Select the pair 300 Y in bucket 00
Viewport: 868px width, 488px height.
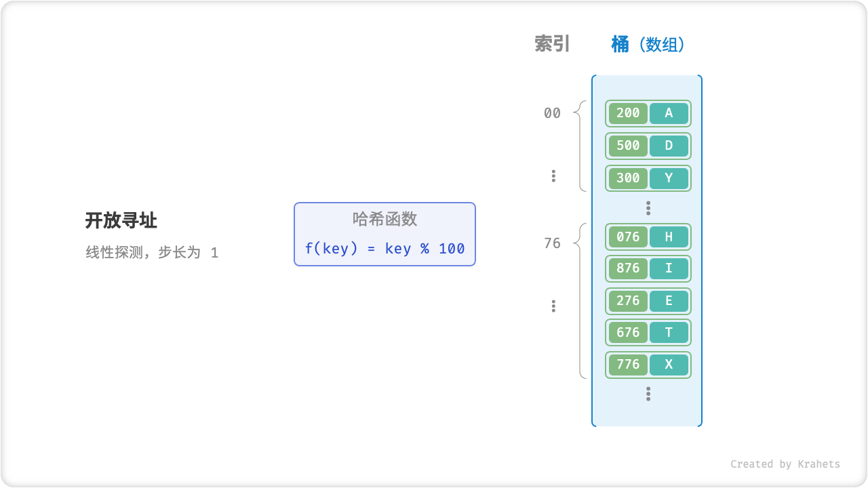pos(648,178)
